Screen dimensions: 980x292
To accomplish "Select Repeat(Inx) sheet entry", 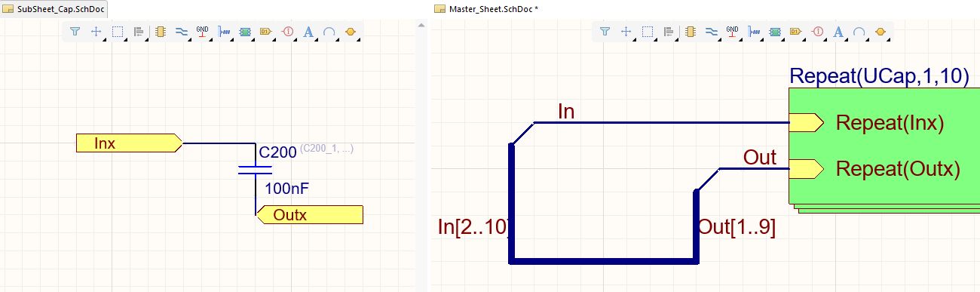I will click(x=890, y=123).
